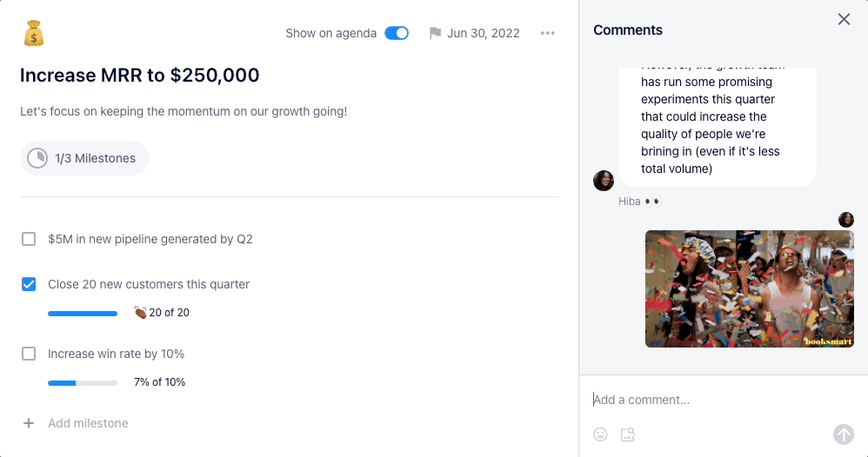Click the eyes emoji reaction under Hiba's comment
This screenshot has width=868, height=457.
click(x=652, y=202)
